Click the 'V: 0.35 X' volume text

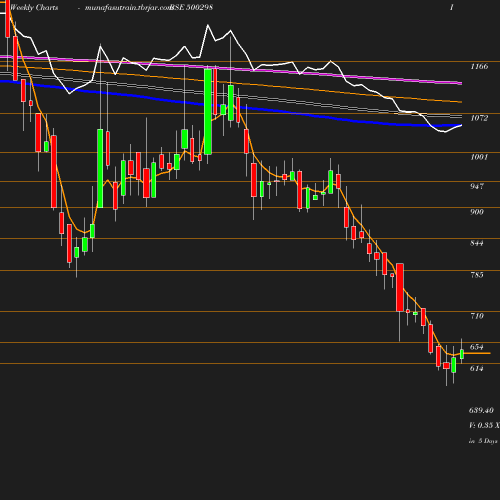(x=484, y=425)
